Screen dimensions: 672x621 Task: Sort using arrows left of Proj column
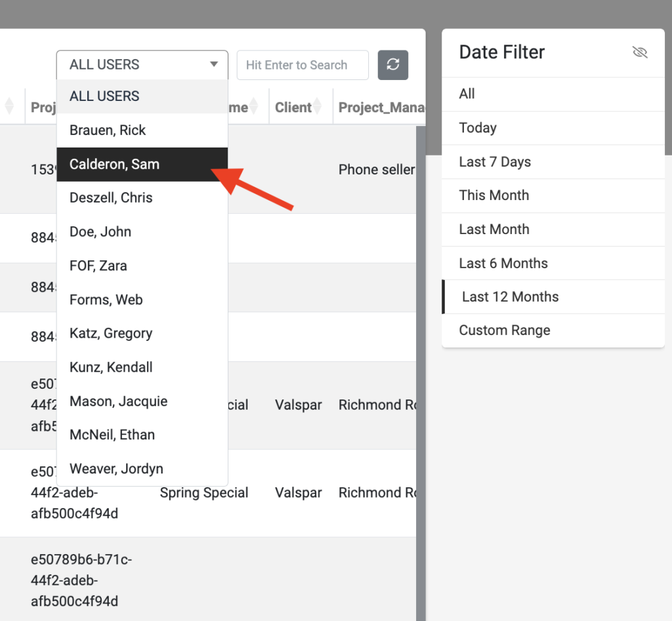click(x=9, y=106)
